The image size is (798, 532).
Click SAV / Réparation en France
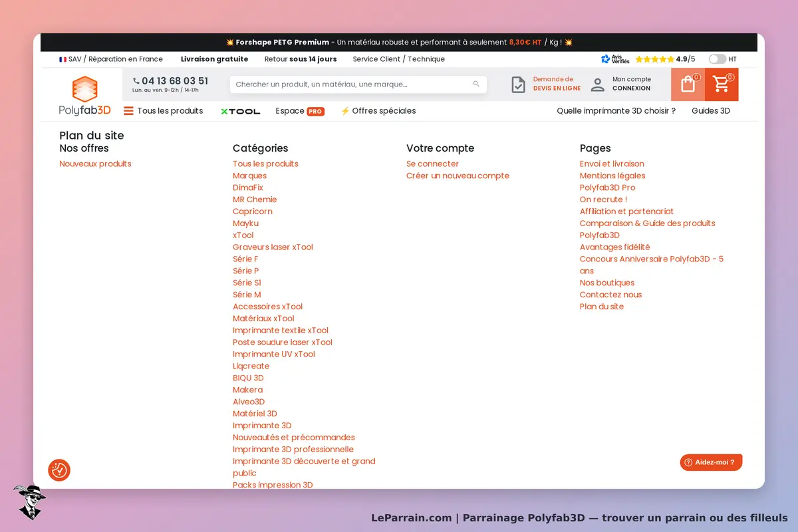pos(111,59)
